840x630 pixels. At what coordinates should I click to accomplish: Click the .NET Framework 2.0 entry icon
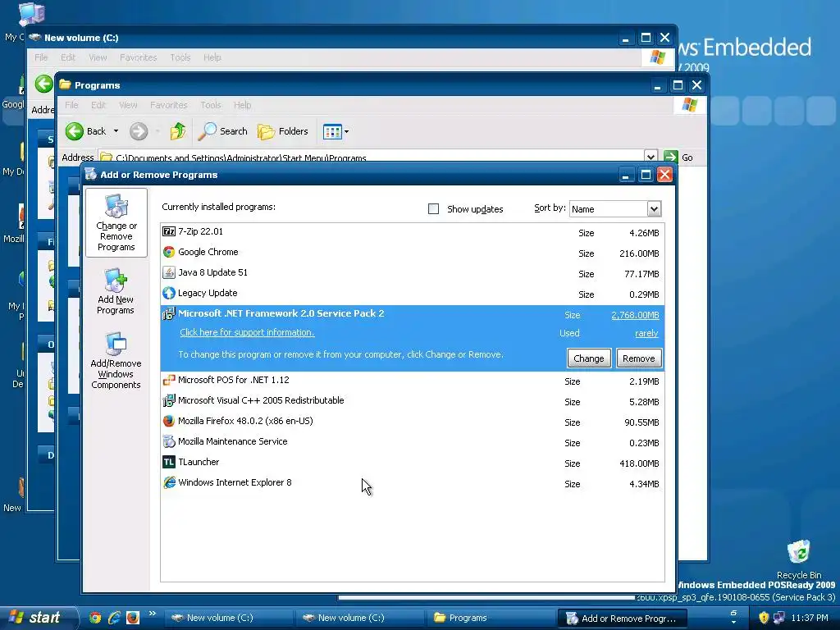tap(169, 314)
